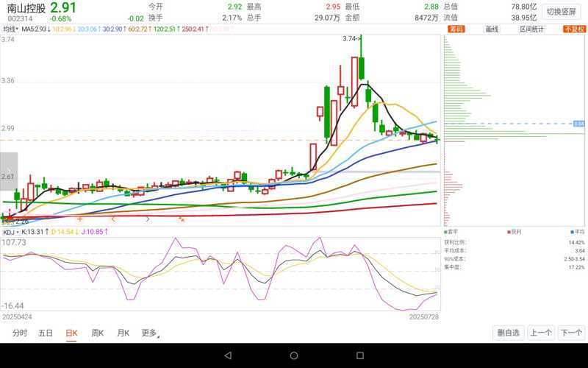Toggle the 不复权 adjustment button

574,29
